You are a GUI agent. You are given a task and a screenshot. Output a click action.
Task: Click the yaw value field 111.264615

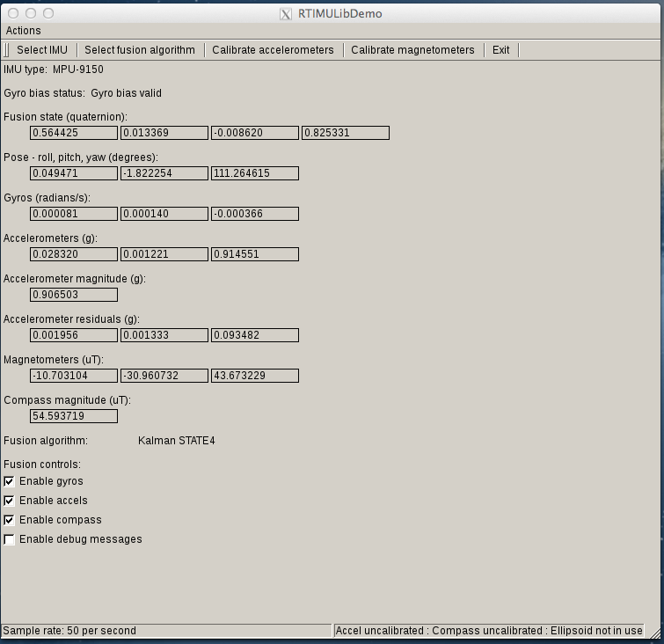[255, 173]
